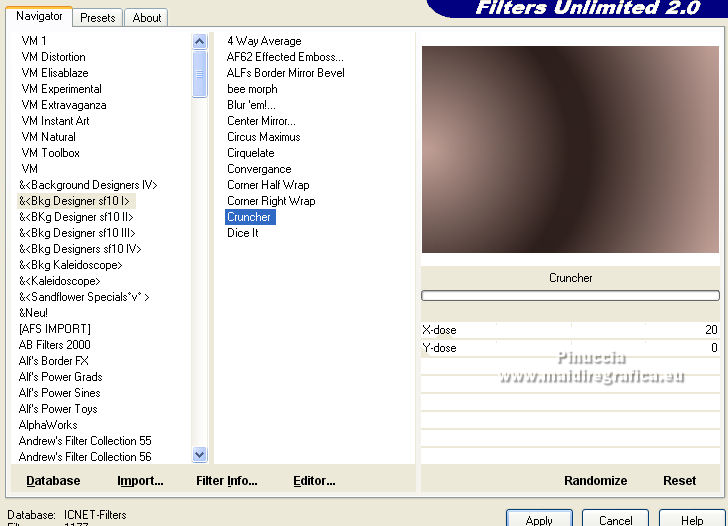
Task: Select VM Natural category
Action: click(x=48, y=137)
